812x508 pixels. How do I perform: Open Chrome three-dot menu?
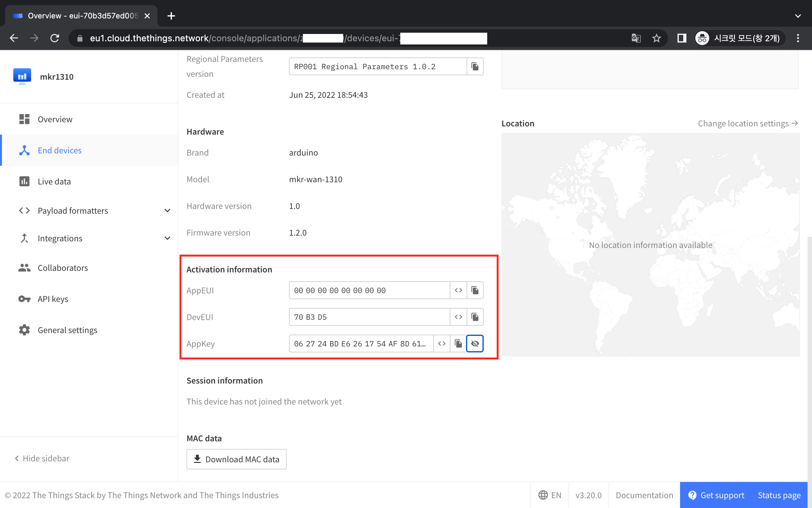798,38
